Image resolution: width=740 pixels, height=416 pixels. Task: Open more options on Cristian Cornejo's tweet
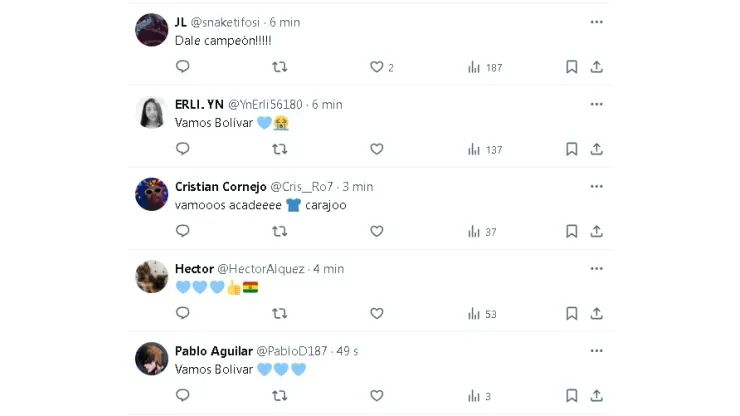tap(596, 186)
